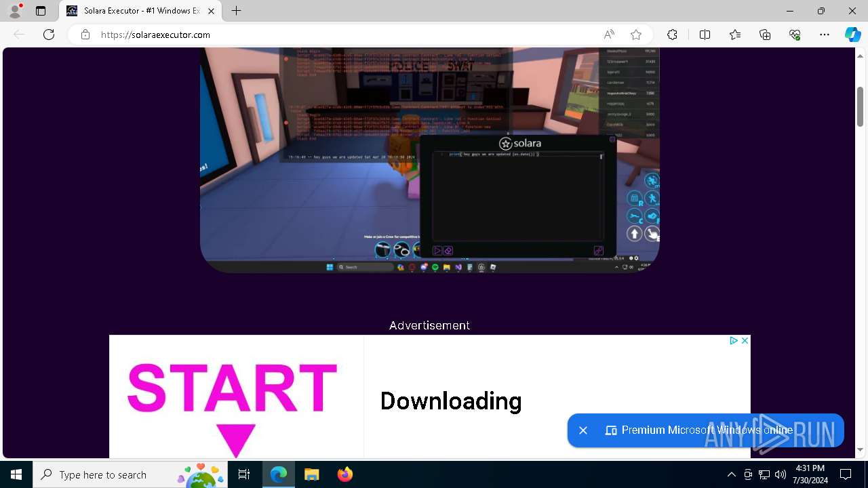Open the Favorites list
Viewport: 868px width, 488px height.
coord(735,35)
